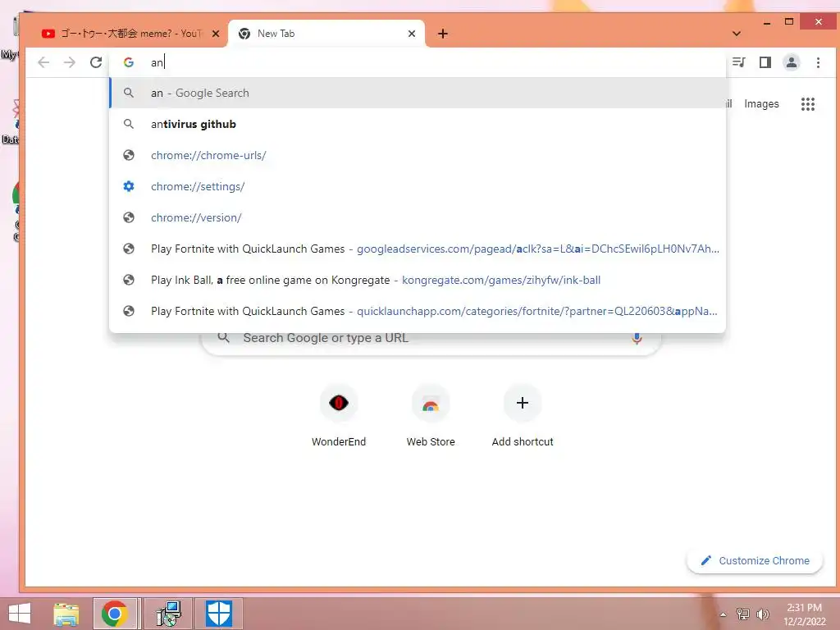
Task: Open the Windows Start button
Action: (x=20, y=614)
